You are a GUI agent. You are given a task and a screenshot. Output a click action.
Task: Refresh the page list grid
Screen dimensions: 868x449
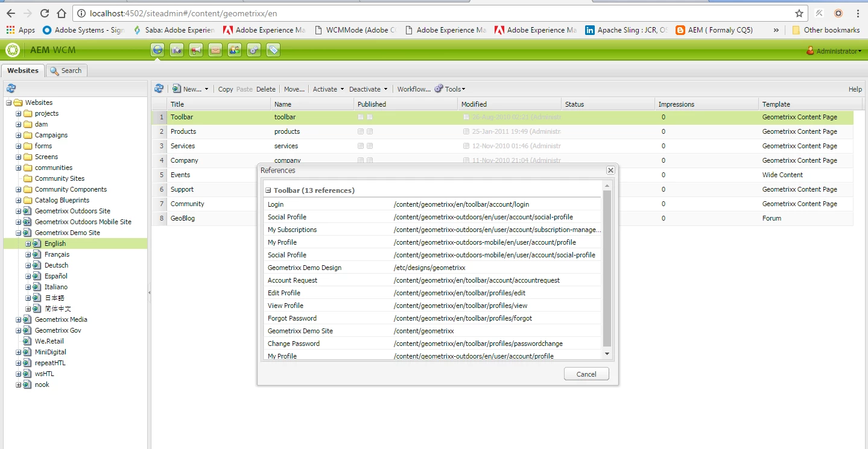tap(159, 89)
